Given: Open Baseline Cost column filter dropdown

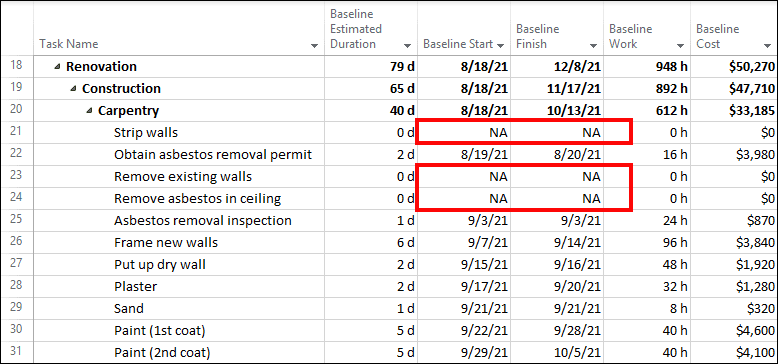Looking at the screenshot, I should (x=768, y=46).
